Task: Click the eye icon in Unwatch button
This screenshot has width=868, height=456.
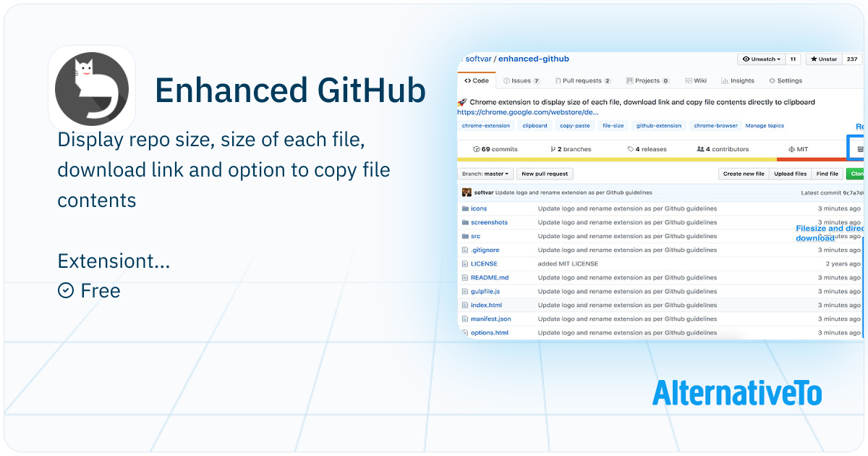Action: coord(745,59)
